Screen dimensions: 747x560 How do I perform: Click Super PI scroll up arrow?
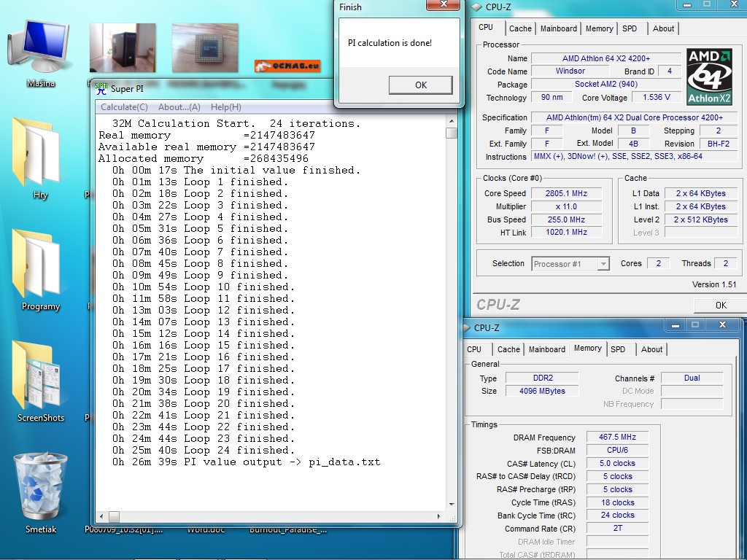click(x=451, y=122)
